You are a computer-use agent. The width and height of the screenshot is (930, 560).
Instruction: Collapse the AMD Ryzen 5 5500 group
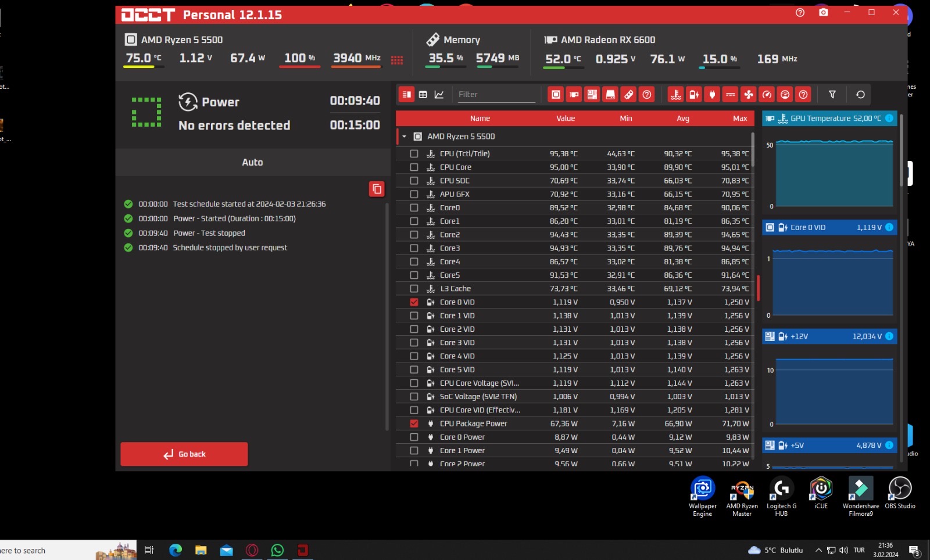coord(404,137)
